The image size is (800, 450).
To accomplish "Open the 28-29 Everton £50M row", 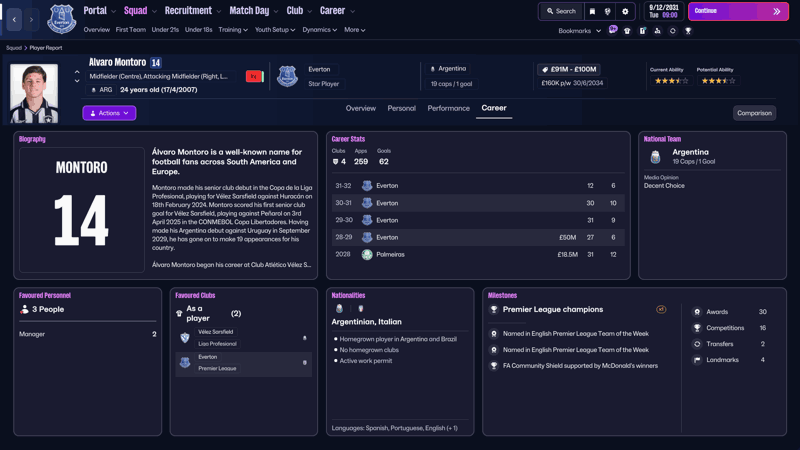I will coord(478,237).
